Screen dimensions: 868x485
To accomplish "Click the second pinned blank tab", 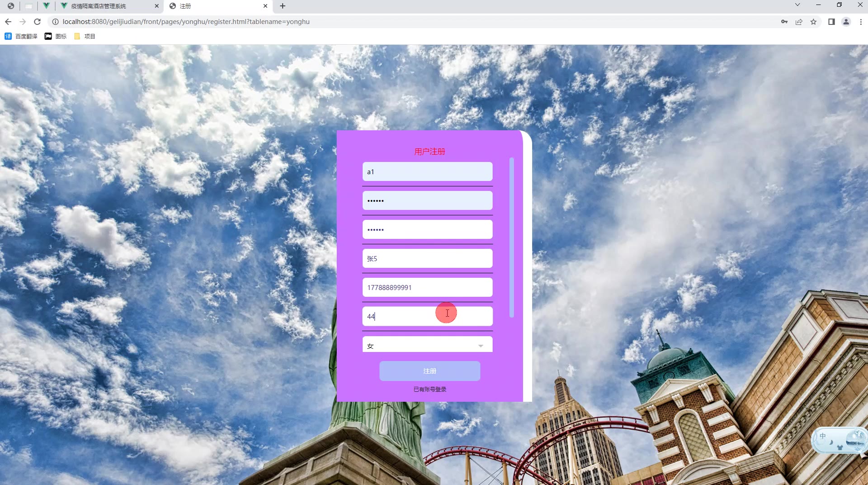I will click(28, 6).
